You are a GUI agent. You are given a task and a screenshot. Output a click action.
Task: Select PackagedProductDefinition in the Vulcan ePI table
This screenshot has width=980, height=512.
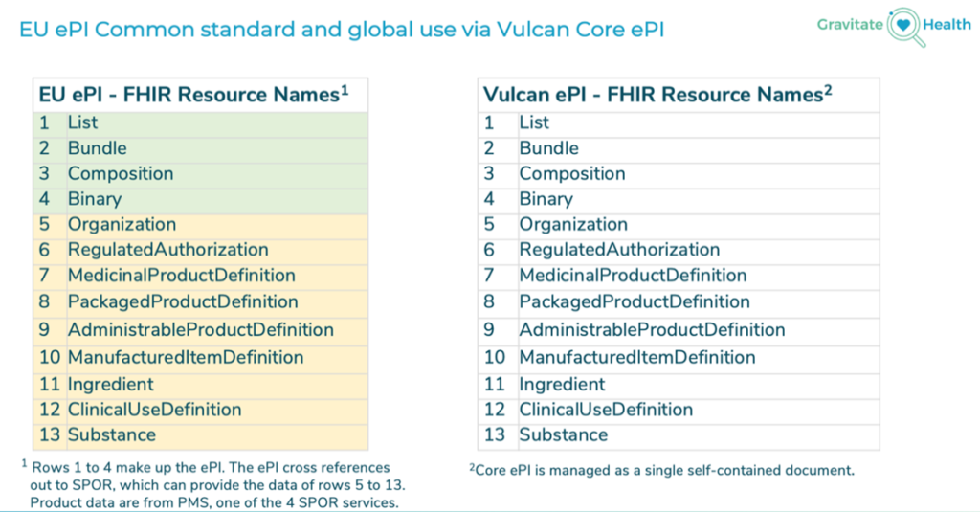(x=635, y=301)
